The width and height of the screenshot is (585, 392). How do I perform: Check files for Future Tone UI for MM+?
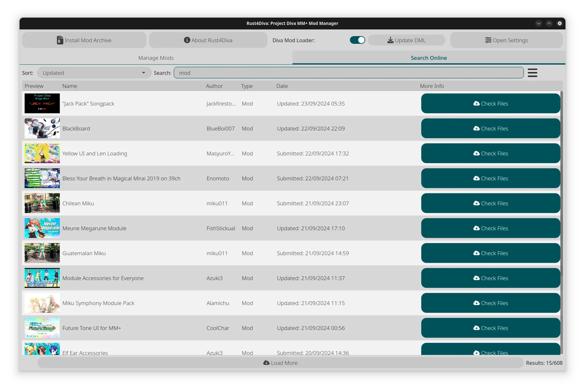click(x=490, y=328)
